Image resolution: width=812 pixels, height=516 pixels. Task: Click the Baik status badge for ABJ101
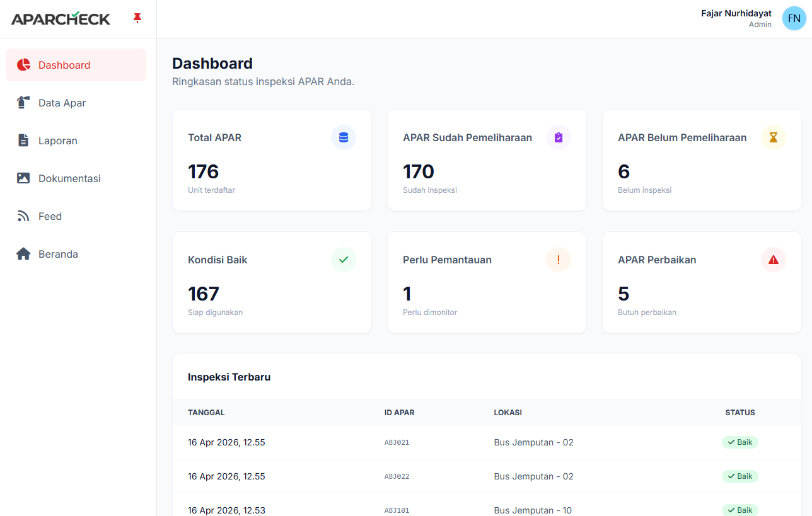tap(740, 510)
